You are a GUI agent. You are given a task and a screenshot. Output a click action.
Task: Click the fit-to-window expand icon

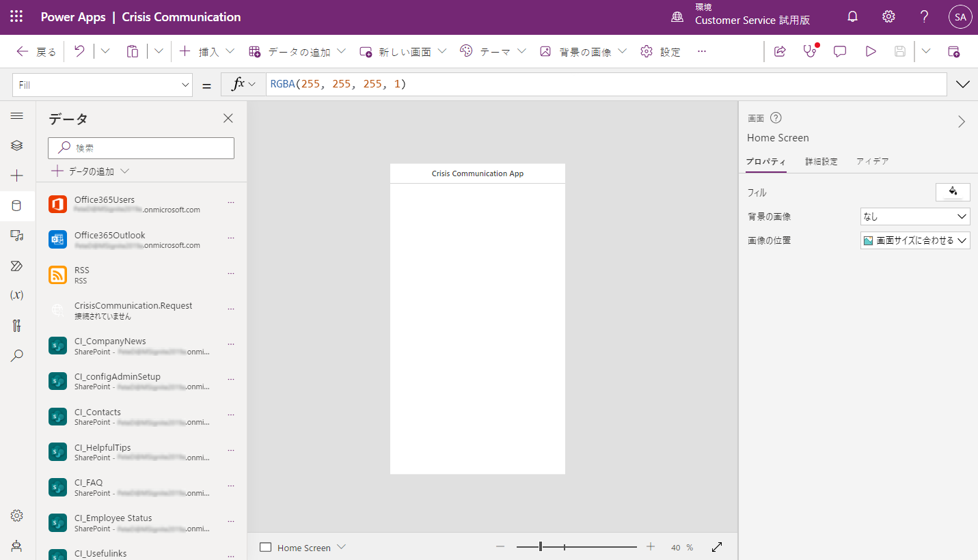(x=717, y=547)
